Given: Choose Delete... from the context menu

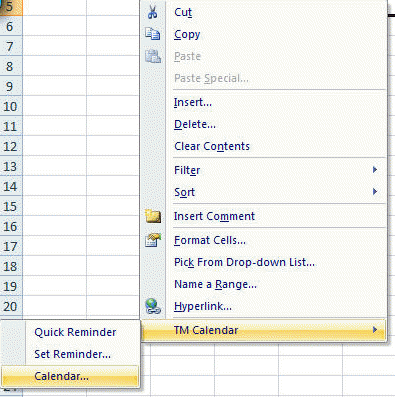Looking at the screenshot, I should [x=195, y=124].
